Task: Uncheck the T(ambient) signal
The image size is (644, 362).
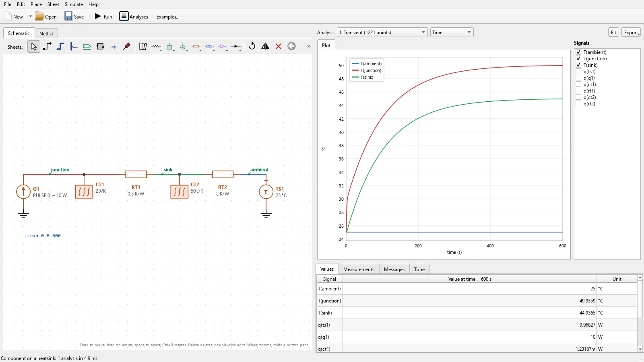Action: [x=578, y=52]
